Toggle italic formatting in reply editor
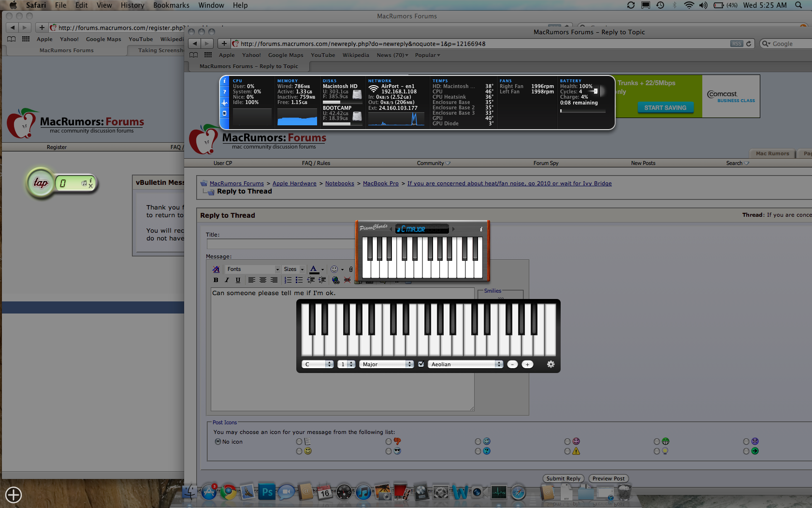 [227, 280]
